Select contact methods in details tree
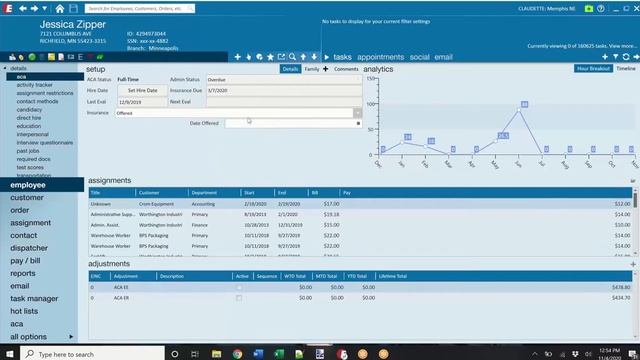Viewport: 640px width, 360px height. (x=38, y=101)
